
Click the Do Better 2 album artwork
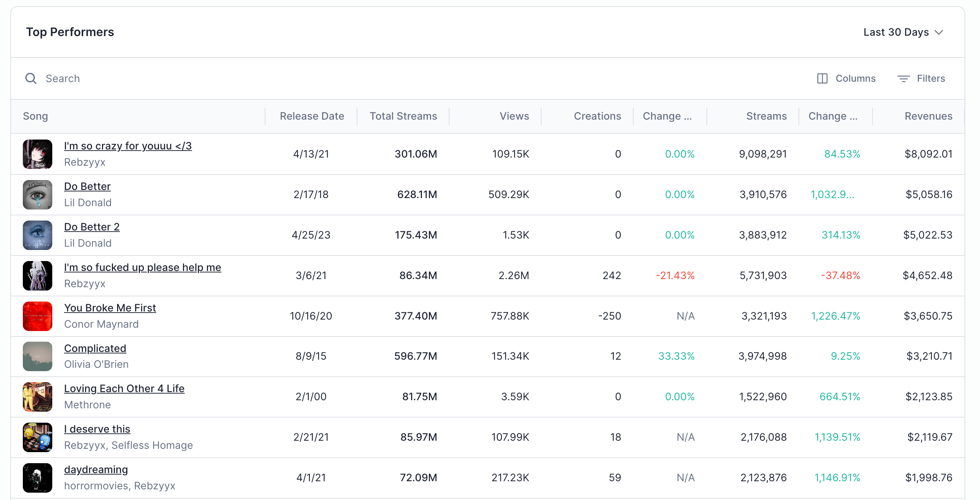(x=37, y=235)
